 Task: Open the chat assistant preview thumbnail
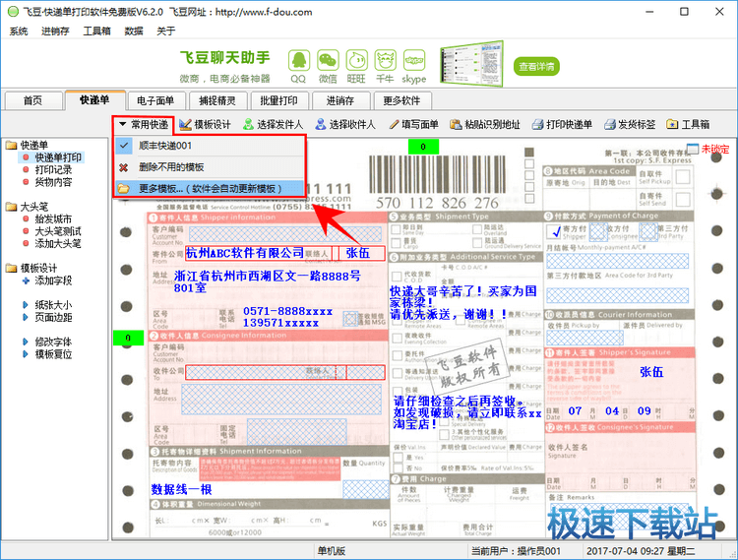click(x=471, y=64)
